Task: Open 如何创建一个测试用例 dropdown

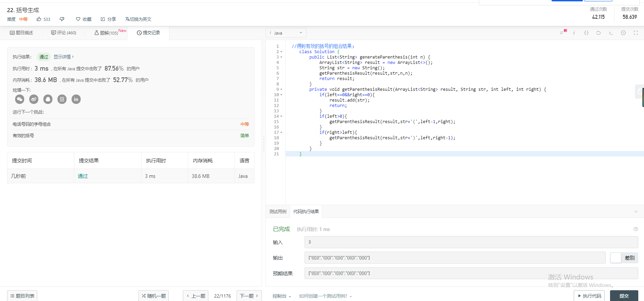Action: click(x=325, y=296)
